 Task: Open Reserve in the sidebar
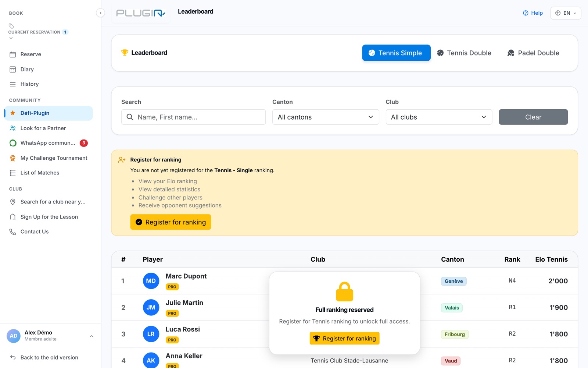point(49,54)
